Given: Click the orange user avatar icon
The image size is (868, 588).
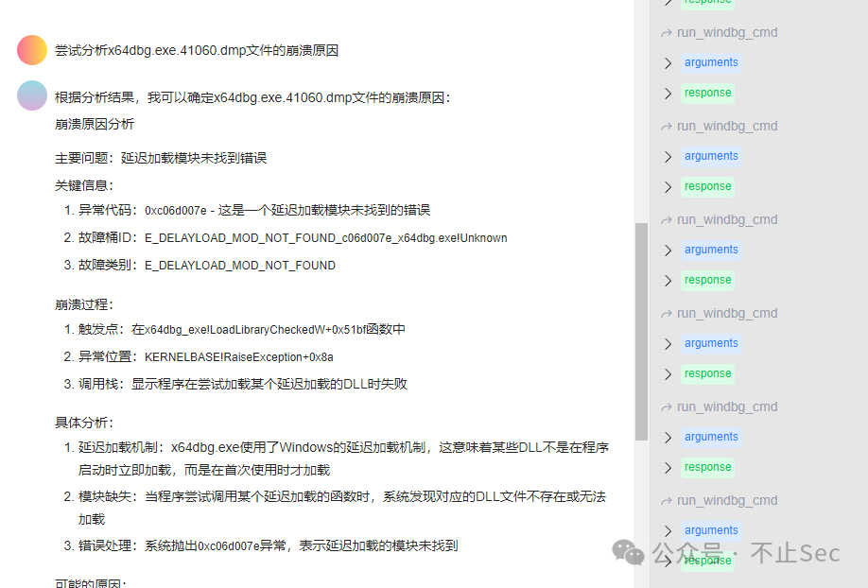Looking at the screenshot, I should tap(31, 49).
